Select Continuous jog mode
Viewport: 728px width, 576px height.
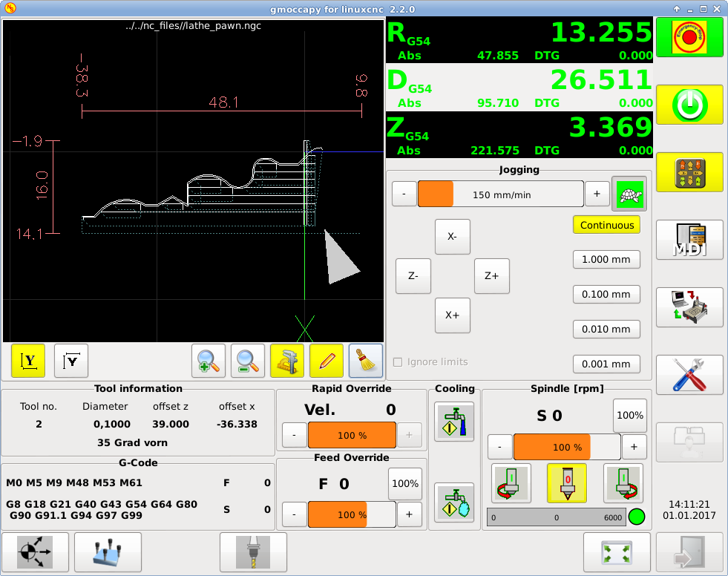pos(606,225)
